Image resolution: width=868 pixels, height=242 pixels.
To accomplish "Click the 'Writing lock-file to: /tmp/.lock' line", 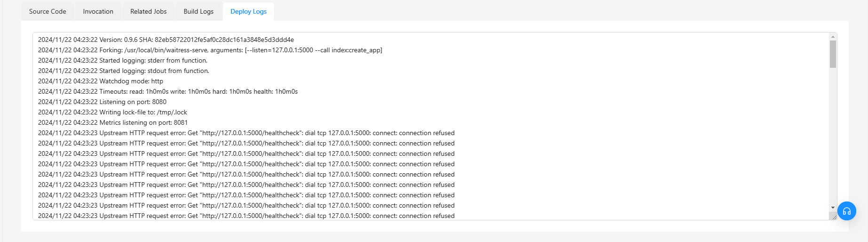I will (113, 112).
